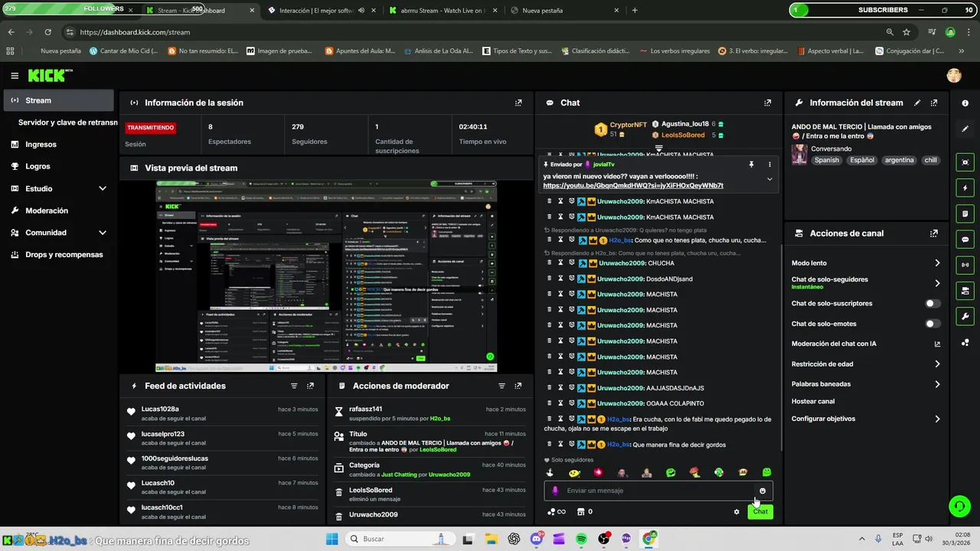The width and height of the screenshot is (980, 551).
Task: Open emoji picker in message box
Action: click(x=763, y=491)
